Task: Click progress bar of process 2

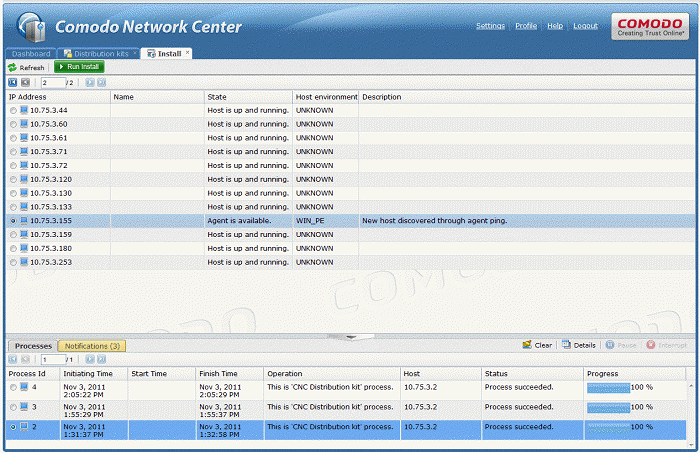Action: [x=608, y=428]
